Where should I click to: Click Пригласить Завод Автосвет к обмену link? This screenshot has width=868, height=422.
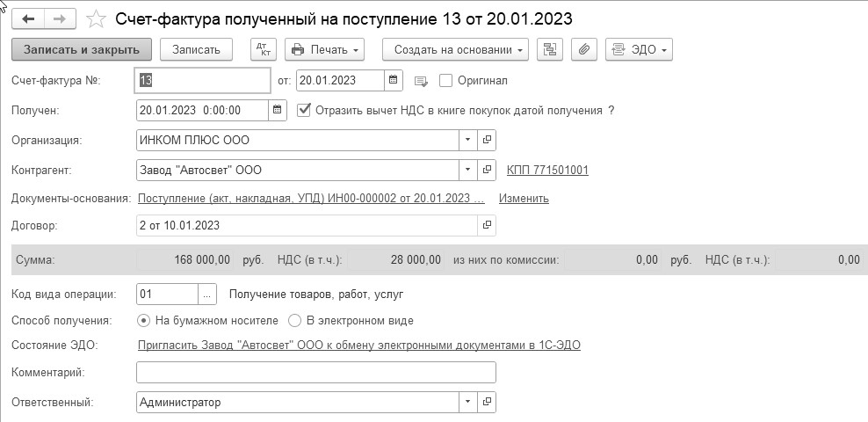[x=358, y=346]
